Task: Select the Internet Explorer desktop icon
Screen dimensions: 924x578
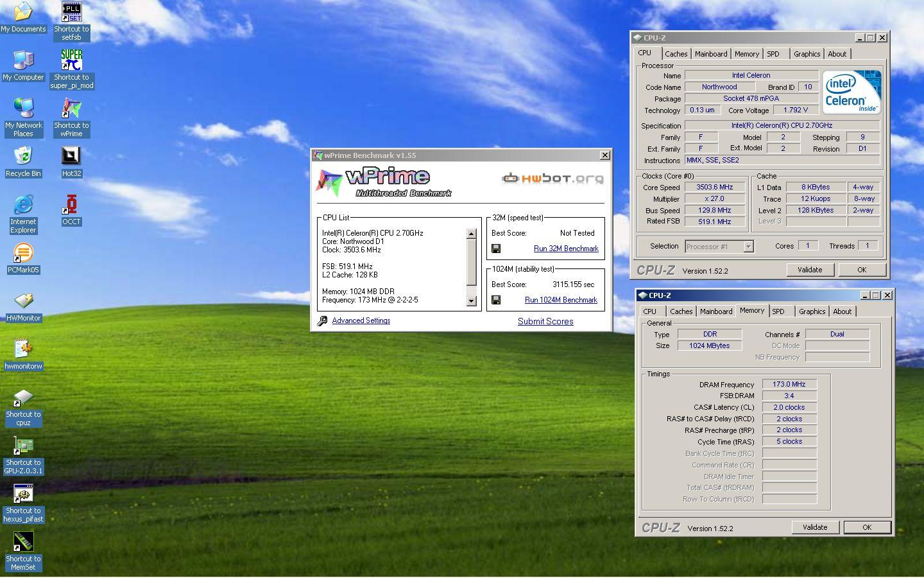Action: tap(23, 214)
